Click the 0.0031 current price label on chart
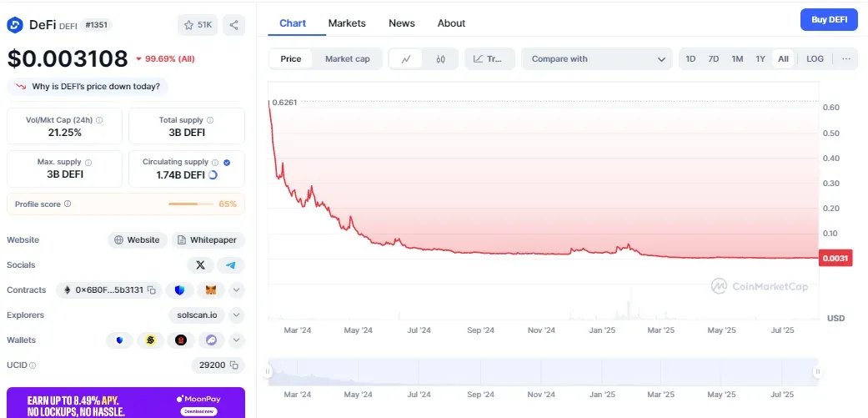This screenshot has height=418, width=868. (835, 258)
